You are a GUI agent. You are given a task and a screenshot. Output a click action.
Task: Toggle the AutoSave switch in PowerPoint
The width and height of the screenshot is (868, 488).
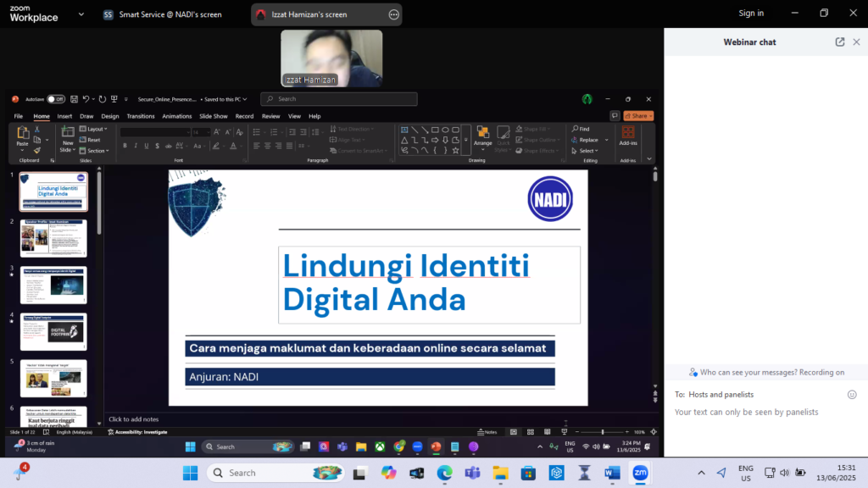click(55, 99)
